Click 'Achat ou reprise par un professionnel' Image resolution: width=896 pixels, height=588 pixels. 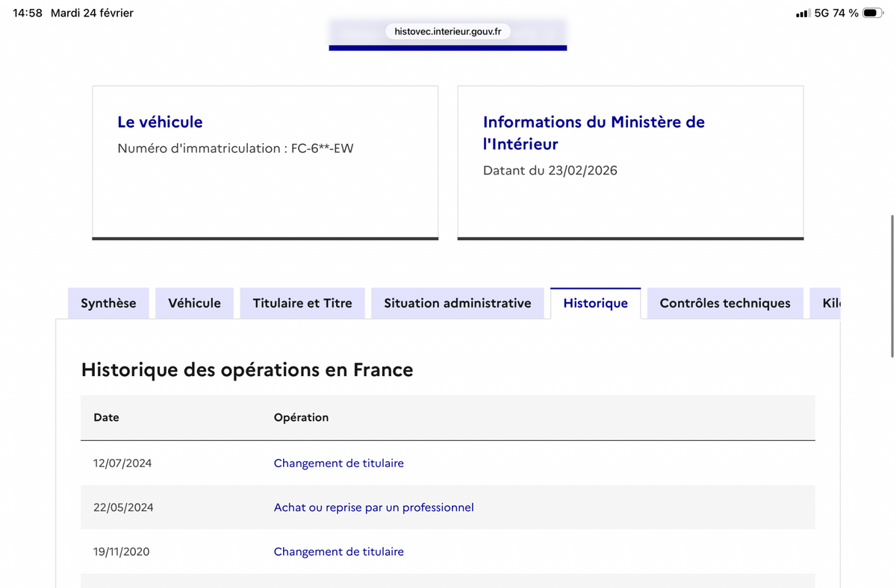point(373,507)
